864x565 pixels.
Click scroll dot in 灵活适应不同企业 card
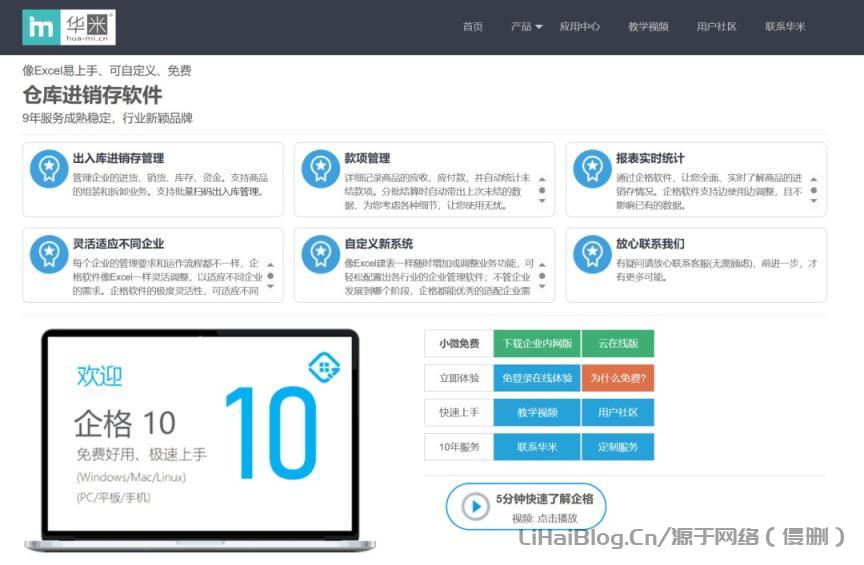click(x=271, y=276)
